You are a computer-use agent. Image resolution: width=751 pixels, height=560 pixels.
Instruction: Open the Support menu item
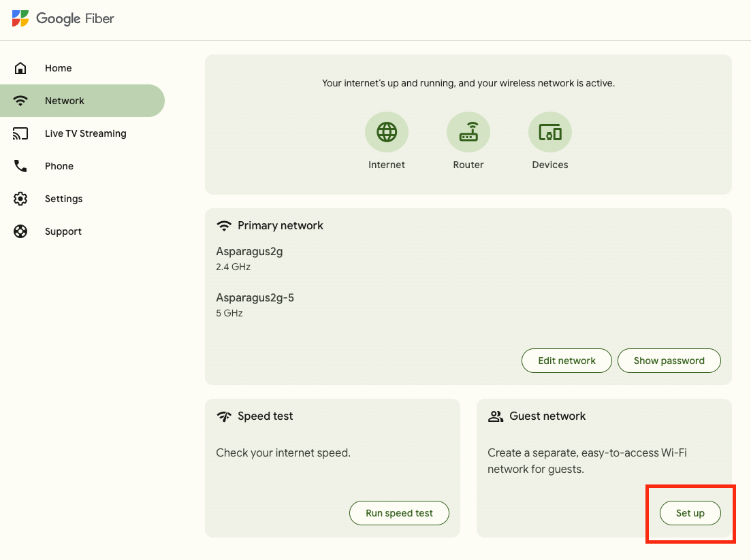63,231
